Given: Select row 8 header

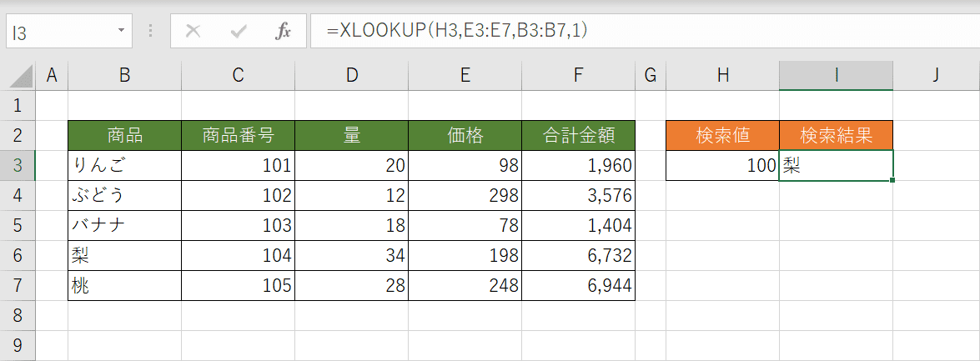Looking at the screenshot, I should [x=18, y=316].
